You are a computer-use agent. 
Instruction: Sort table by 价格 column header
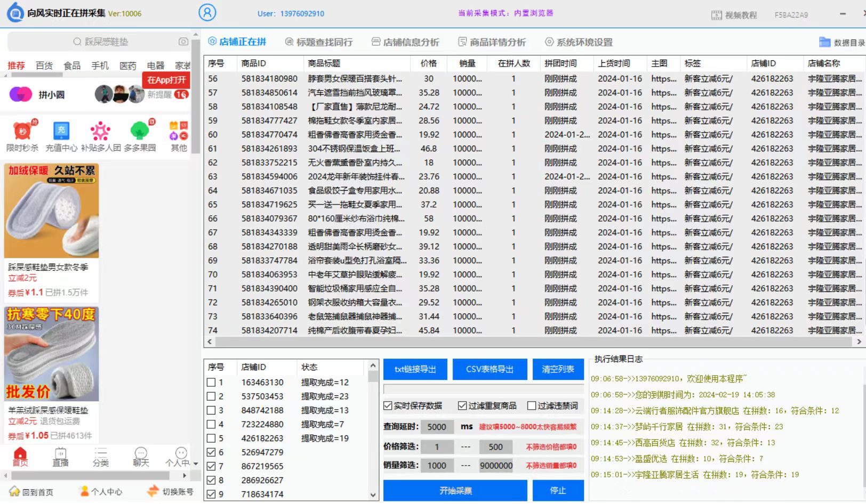pos(429,63)
